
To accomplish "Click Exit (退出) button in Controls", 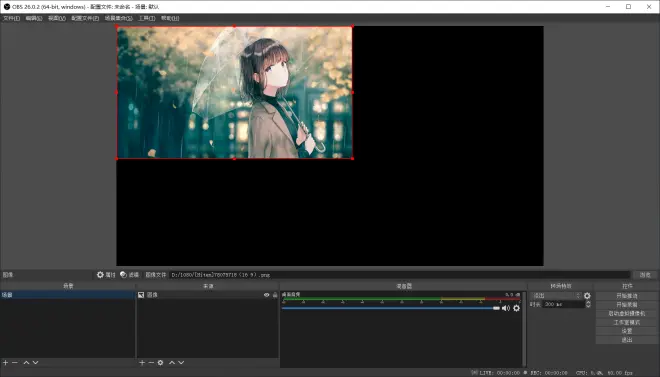I will [626, 340].
